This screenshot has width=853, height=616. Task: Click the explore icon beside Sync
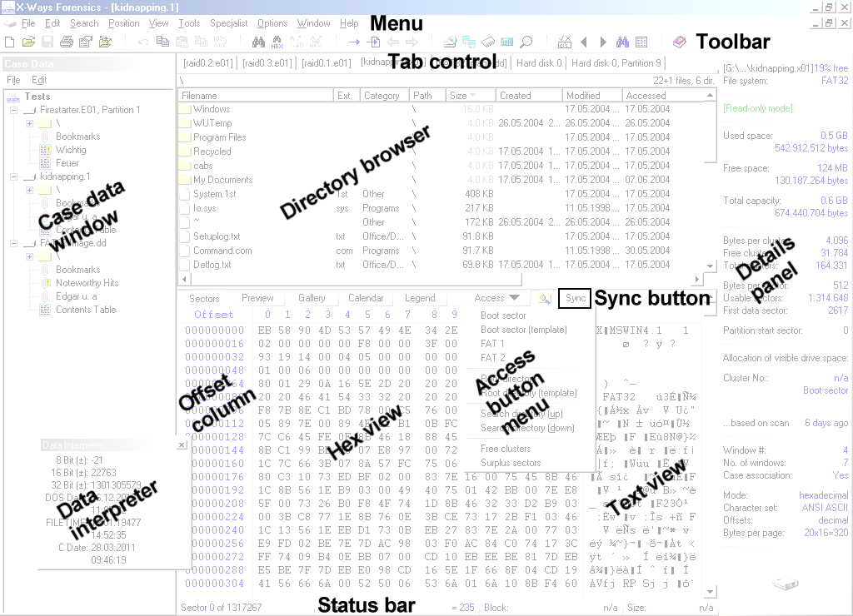(545, 299)
